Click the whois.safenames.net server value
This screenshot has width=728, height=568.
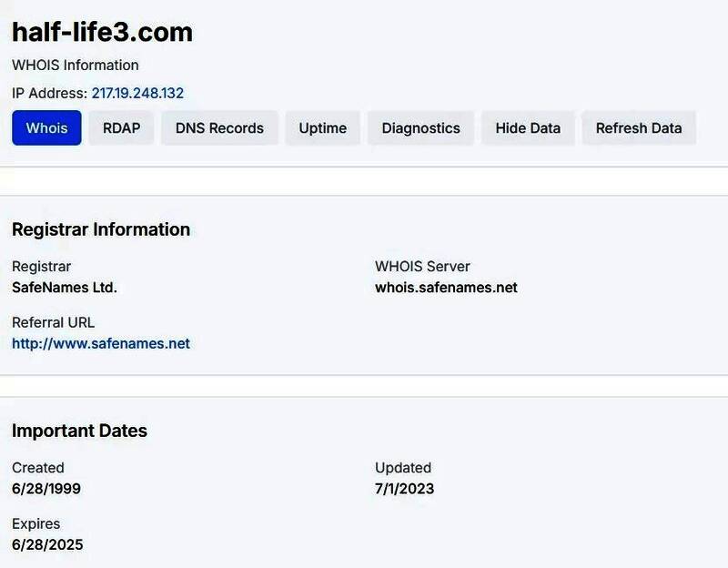click(446, 288)
